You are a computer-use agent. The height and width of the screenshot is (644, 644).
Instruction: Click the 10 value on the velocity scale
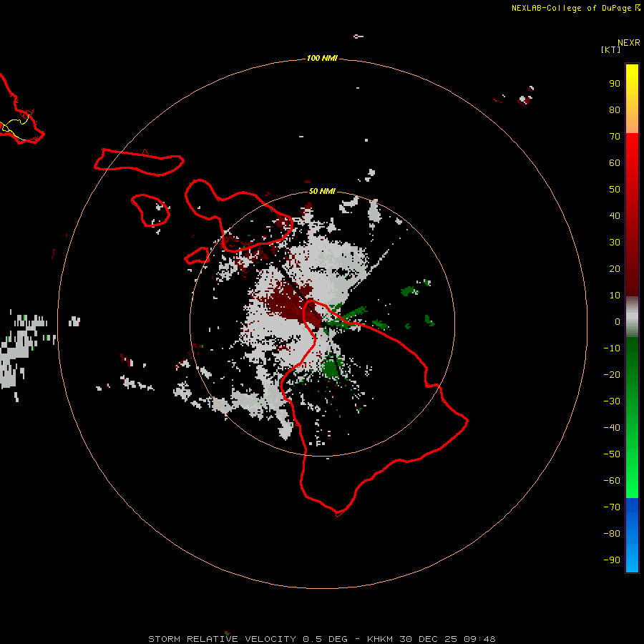point(615,296)
